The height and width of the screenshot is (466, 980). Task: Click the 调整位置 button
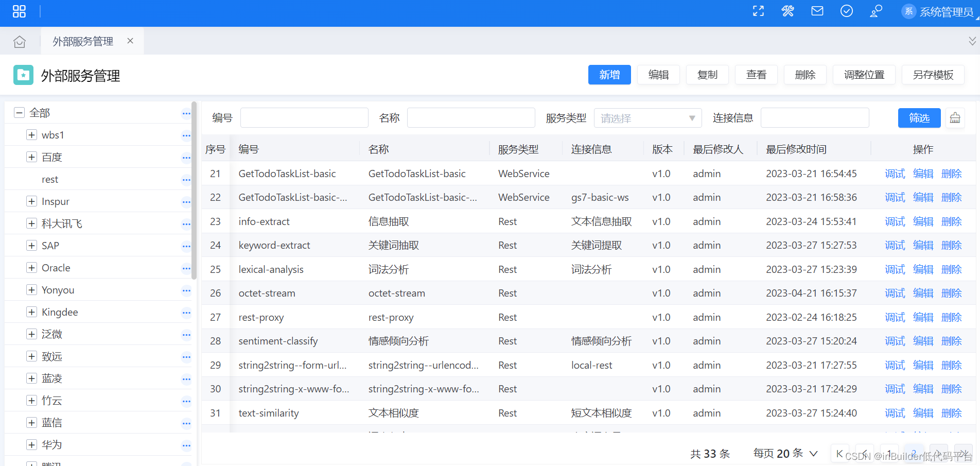point(864,75)
